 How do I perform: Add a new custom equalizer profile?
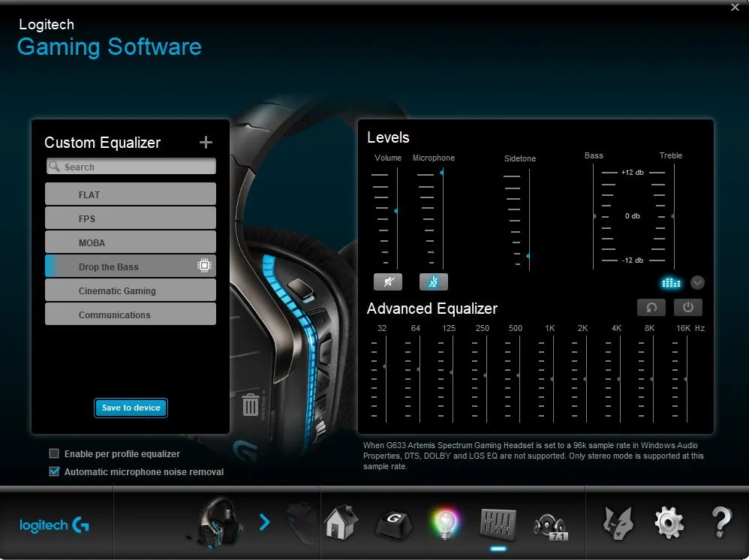coord(206,143)
